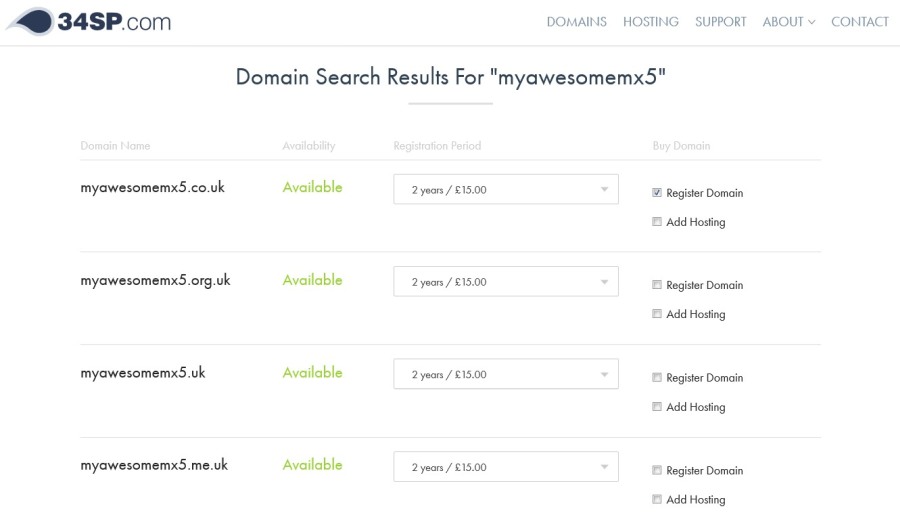Image resolution: width=900 pixels, height=519 pixels.
Task: Open the Domains menu item
Action: [576, 22]
